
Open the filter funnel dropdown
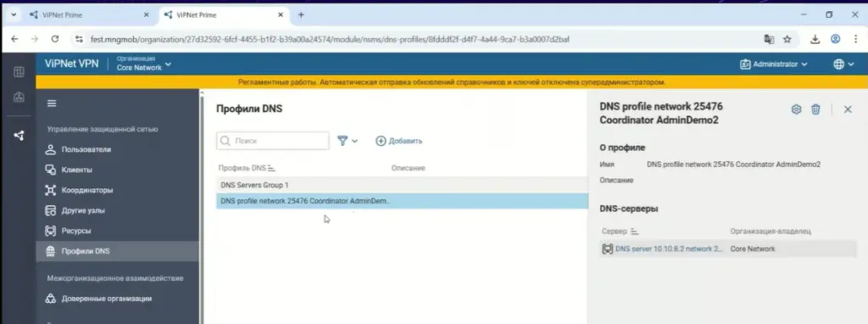click(348, 141)
